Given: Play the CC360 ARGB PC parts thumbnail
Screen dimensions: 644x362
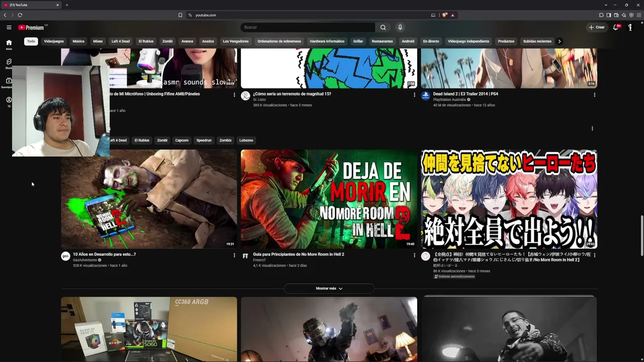Looking at the screenshot, I should pyautogui.click(x=149, y=329).
